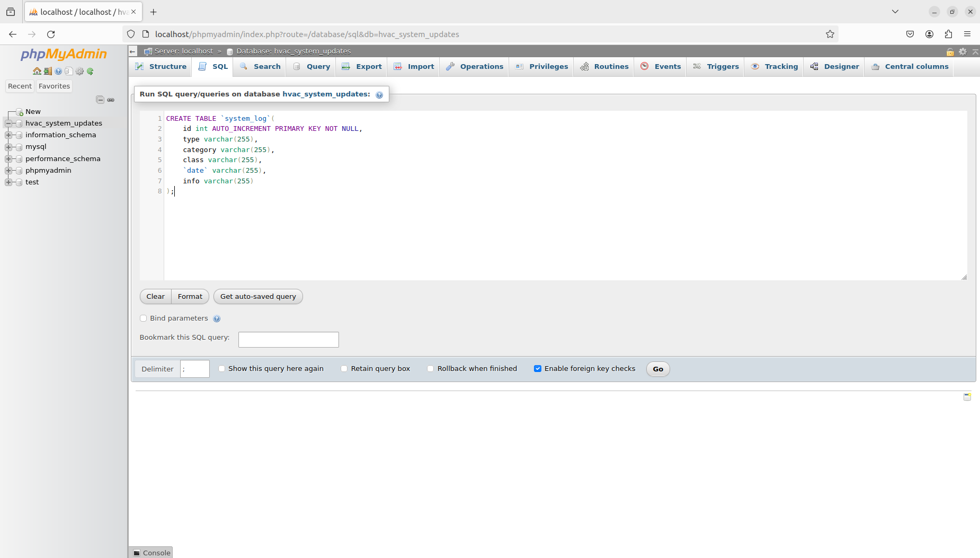Image resolution: width=980 pixels, height=558 pixels.
Task: Click the Format button
Action: click(190, 297)
